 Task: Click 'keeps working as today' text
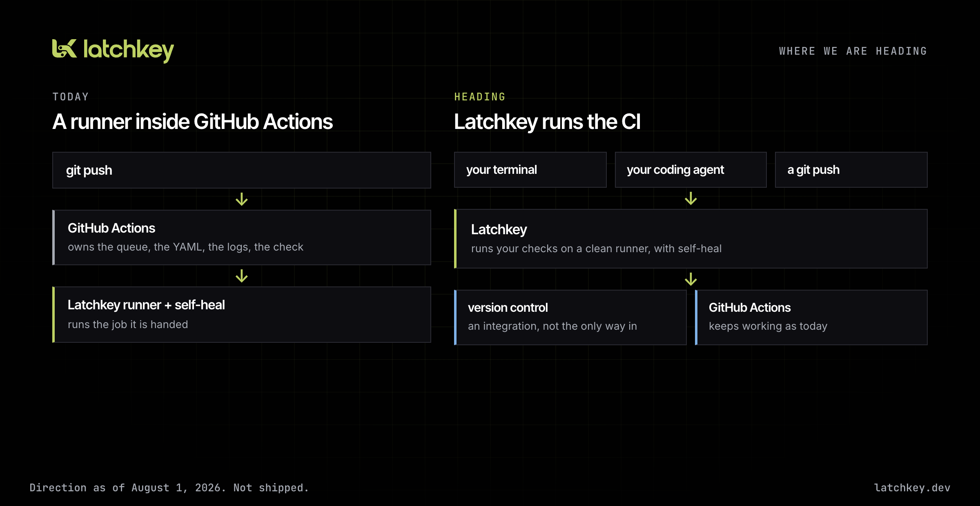[x=768, y=326]
